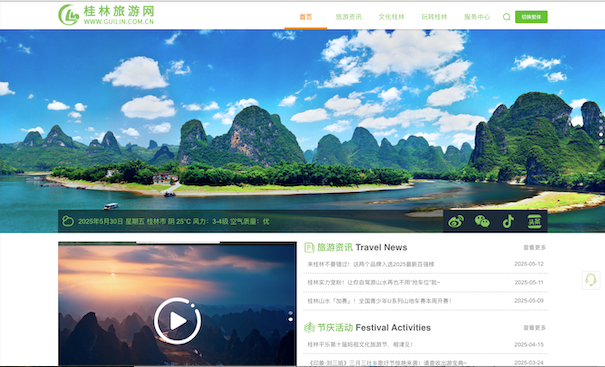Open festival article 桂林平乐第十届妈祖文化旅游节
605x367 pixels.
pos(360,344)
